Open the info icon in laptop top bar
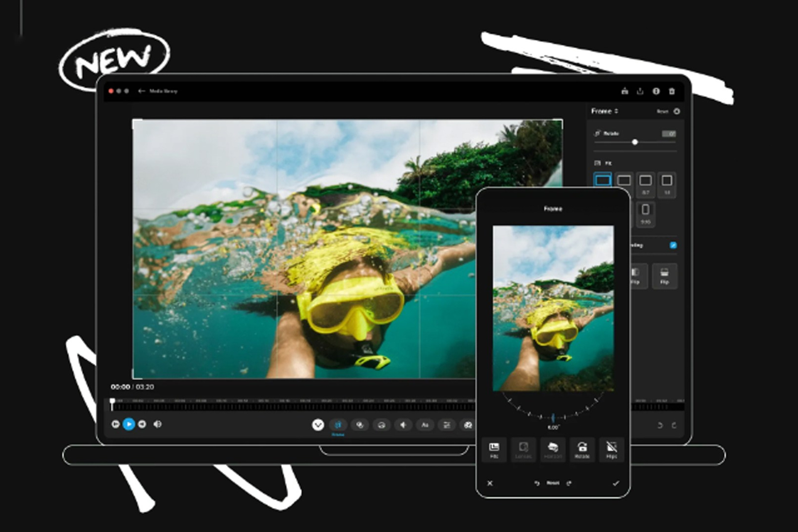This screenshot has width=798, height=532. [656, 91]
